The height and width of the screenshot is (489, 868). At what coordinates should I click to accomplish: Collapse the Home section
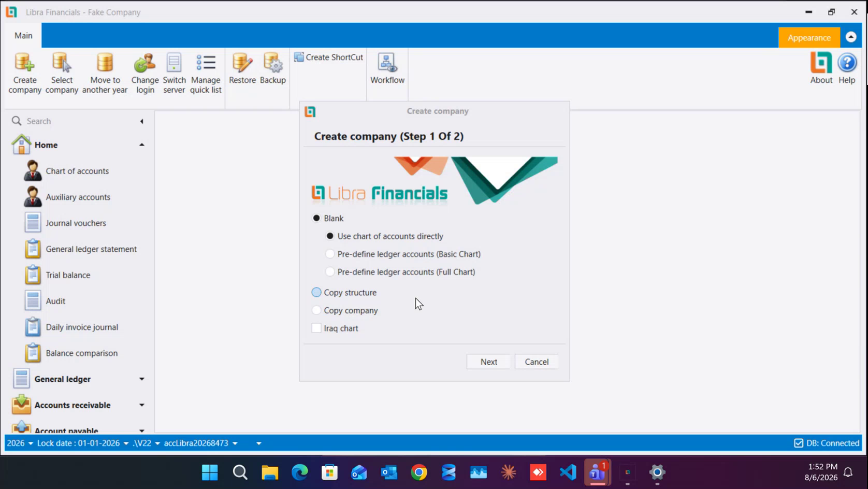coord(141,145)
